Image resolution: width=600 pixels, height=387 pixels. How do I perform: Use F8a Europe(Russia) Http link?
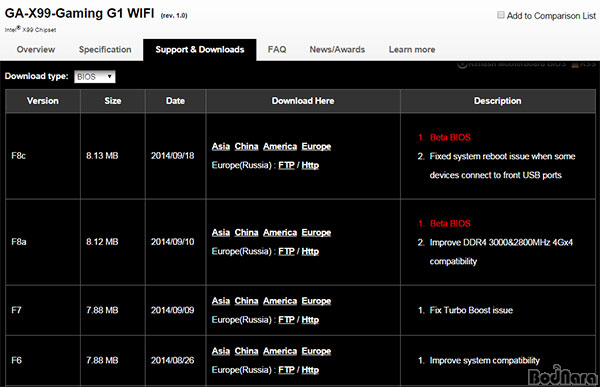click(x=310, y=251)
